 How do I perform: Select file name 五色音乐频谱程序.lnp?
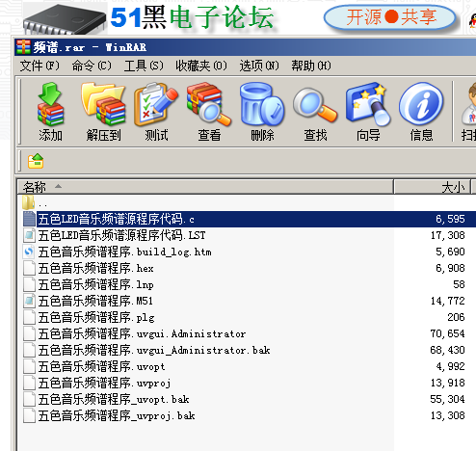(95, 284)
